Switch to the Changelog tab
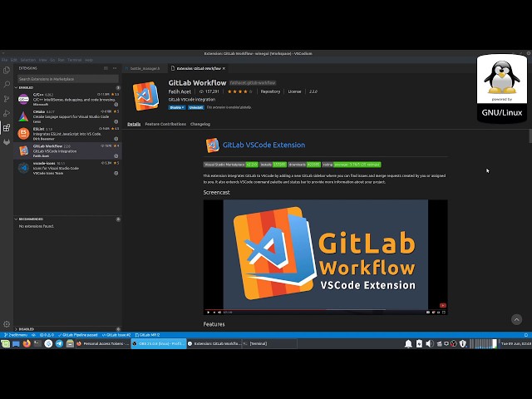 (200, 124)
